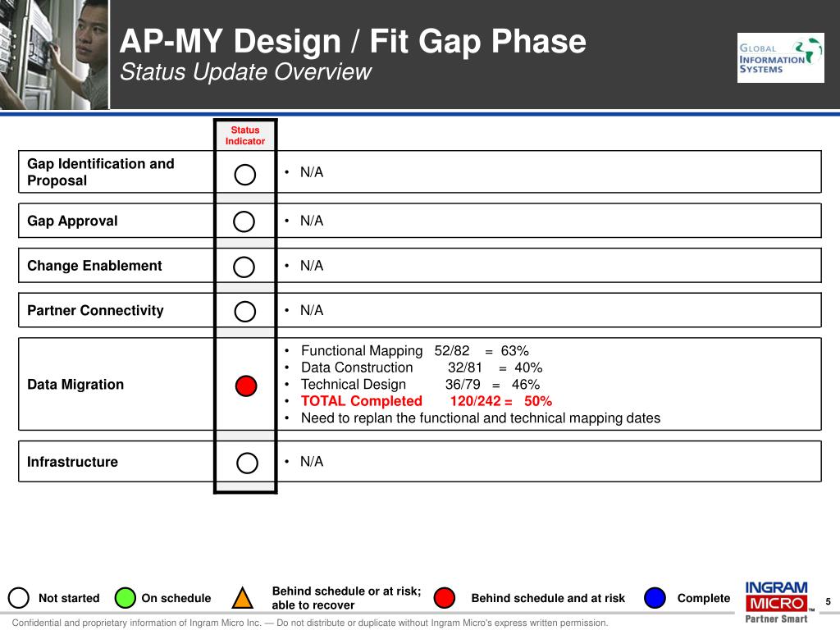The height and width of the screenshot is (630, 840).
Task: Click the red Data Migration status indicator
Action: [x=246, y=386]
